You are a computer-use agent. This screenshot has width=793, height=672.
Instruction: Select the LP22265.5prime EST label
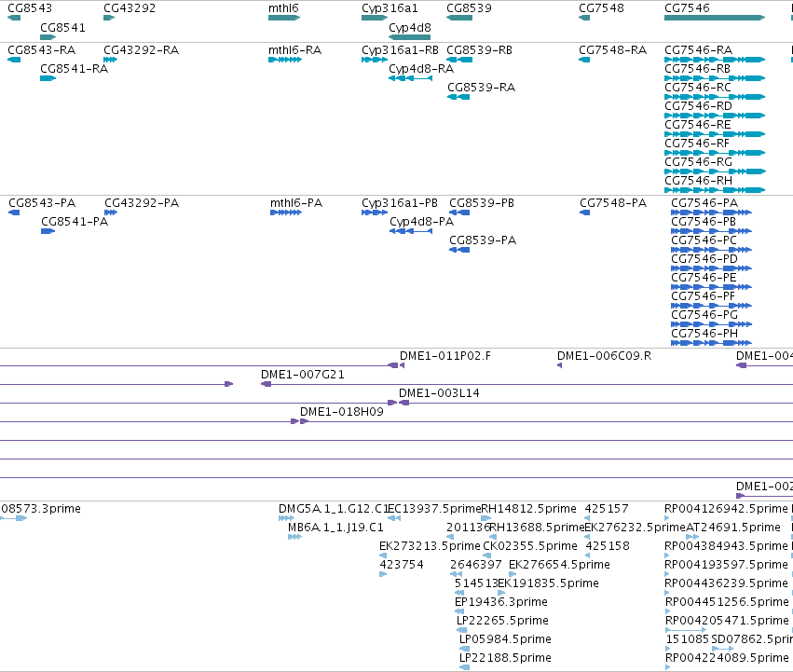[502, 621]
